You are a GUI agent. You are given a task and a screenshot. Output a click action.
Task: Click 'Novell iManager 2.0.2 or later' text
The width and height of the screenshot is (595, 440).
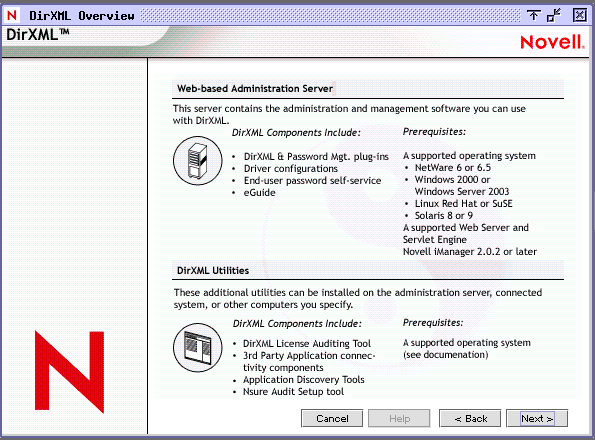pyautogui.click(x=470, y=252)
